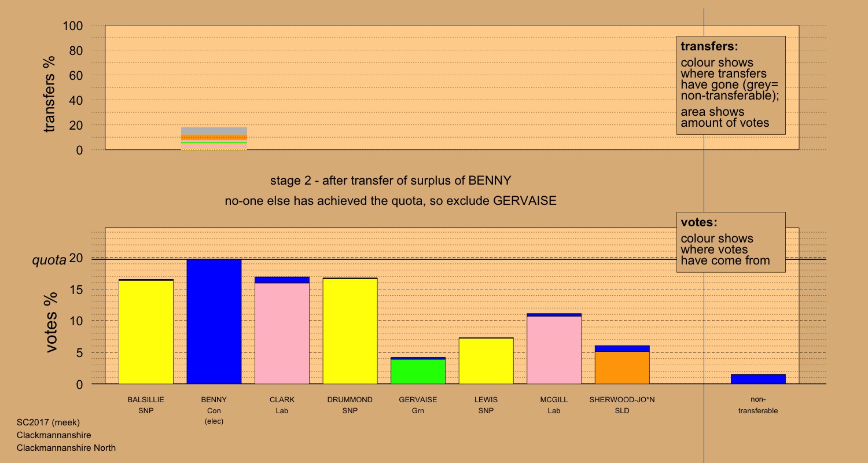Click the blue non-transferable votes bar
The image size is (868, 463).
pyautogui.click(x=758, y=379)
